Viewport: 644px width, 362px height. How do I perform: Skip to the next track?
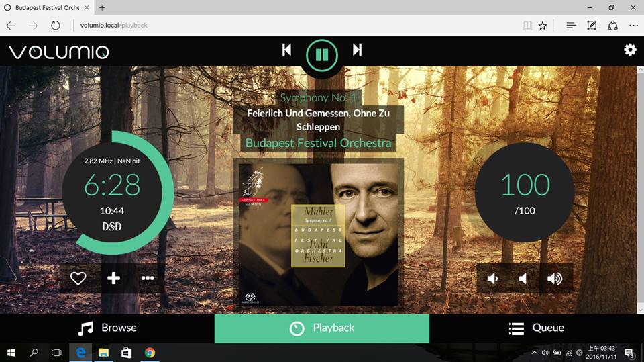coord(358,50)
